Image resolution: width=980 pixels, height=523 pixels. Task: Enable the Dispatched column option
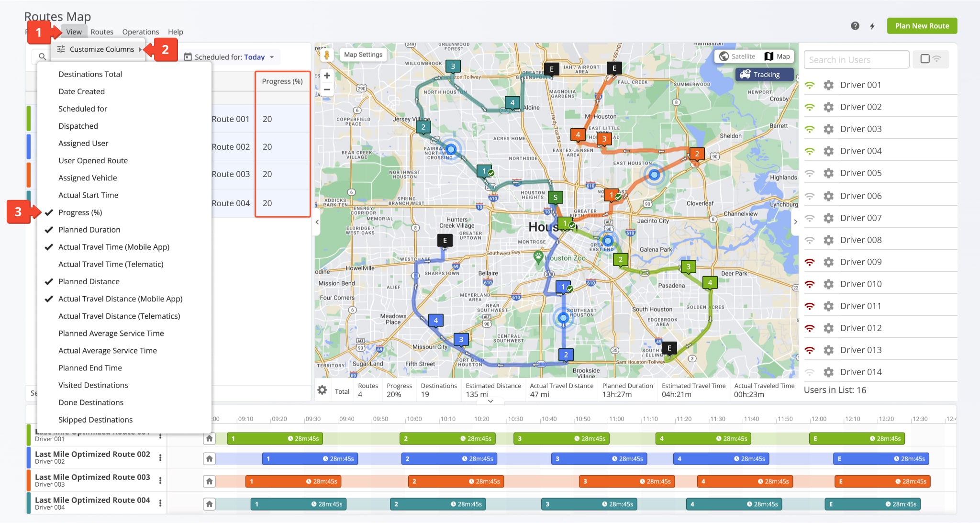point(78,126)
